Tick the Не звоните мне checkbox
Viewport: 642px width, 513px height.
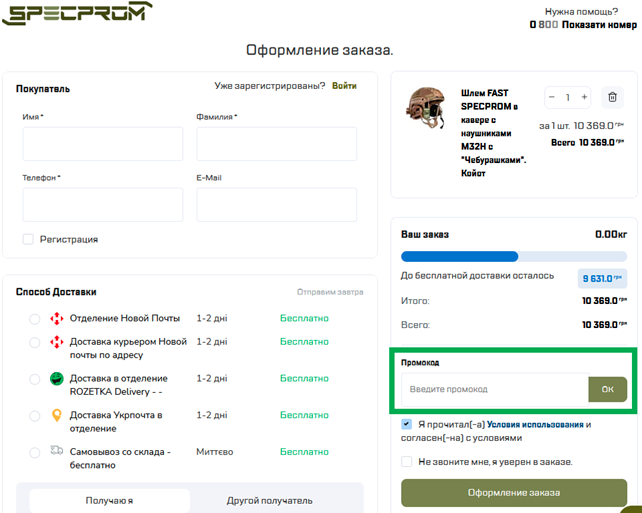(406, 461)
